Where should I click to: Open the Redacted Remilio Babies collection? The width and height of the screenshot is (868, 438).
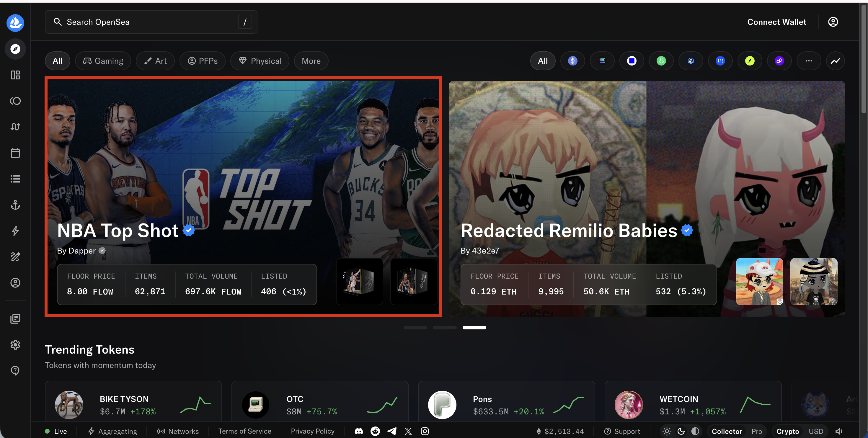coord(647,199)
